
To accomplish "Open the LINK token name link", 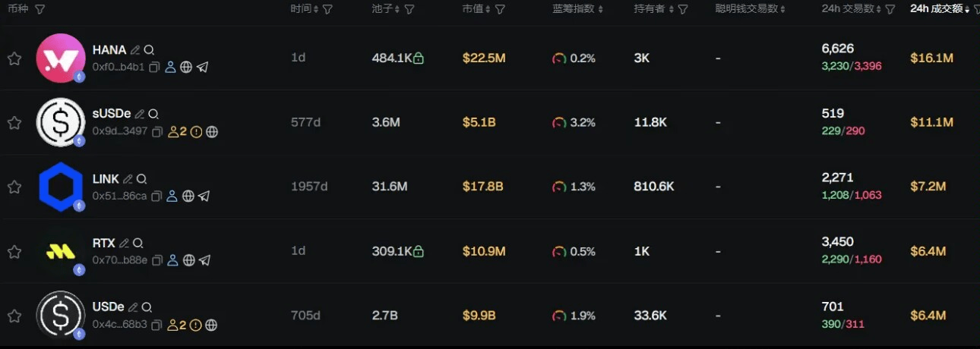I will [x=106, y=179].
